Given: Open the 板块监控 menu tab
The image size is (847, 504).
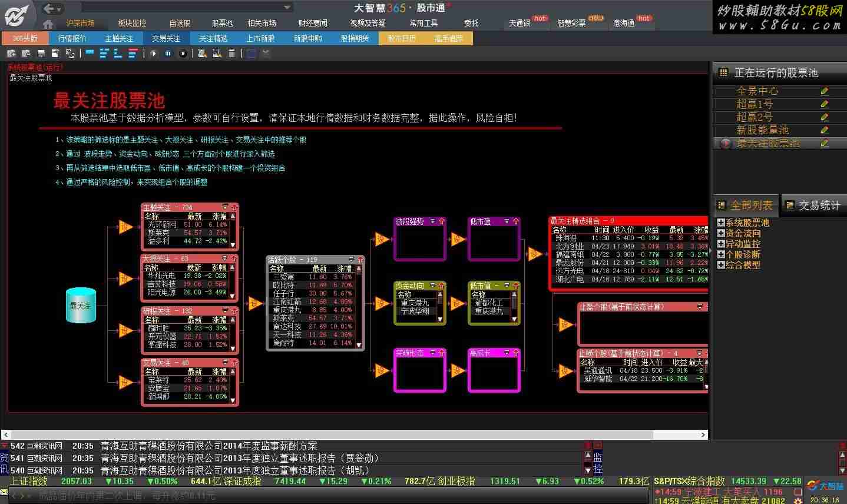Looking at the screenshot, I should pyautogui.click(x=132, y=23).
